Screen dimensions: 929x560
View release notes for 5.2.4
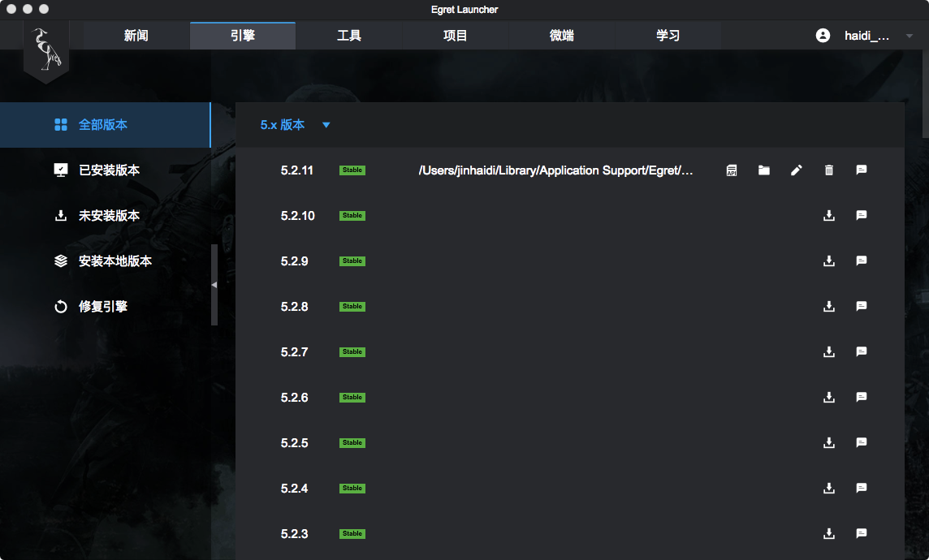click(862, 489)
